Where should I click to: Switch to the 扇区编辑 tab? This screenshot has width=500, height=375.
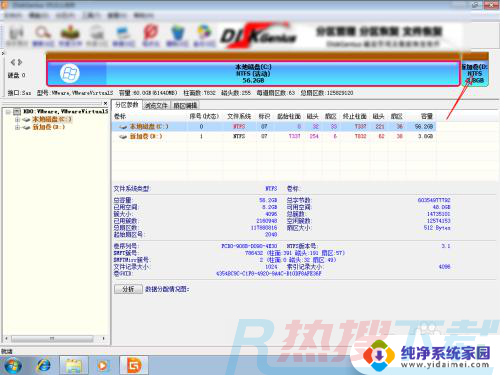coord(185,106)
